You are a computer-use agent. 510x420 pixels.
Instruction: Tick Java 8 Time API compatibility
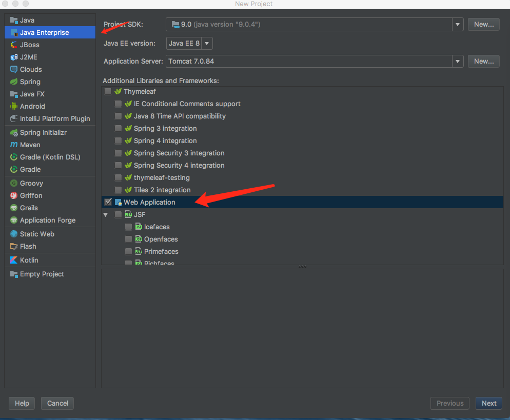[119, 116]
